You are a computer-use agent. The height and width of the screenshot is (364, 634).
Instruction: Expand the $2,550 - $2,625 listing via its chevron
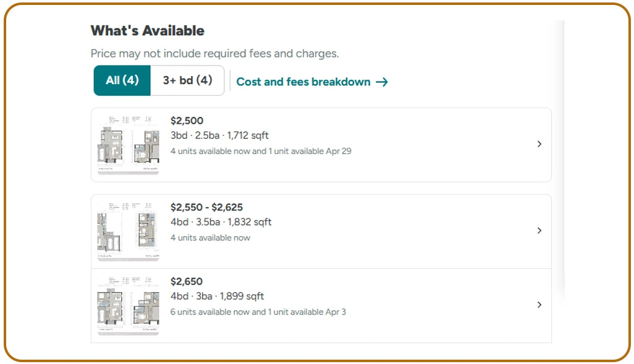pyautogui.click(x=539, y=231)
